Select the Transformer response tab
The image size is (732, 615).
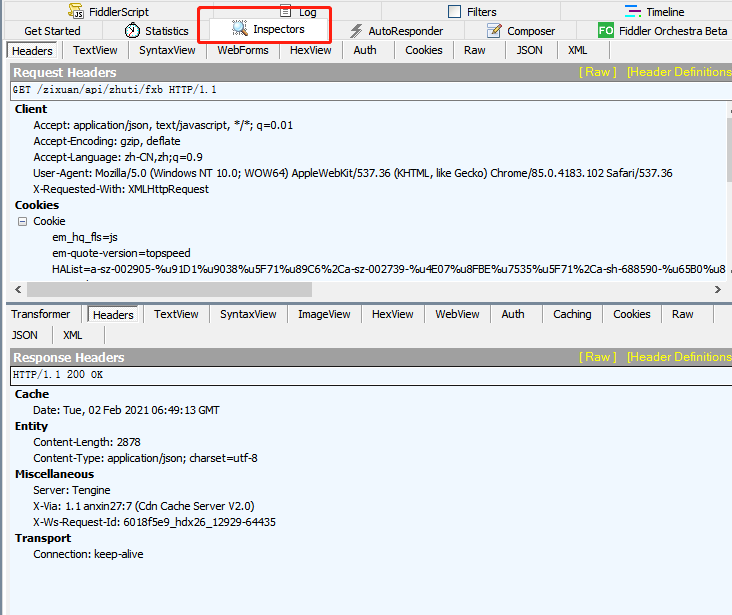41,314
